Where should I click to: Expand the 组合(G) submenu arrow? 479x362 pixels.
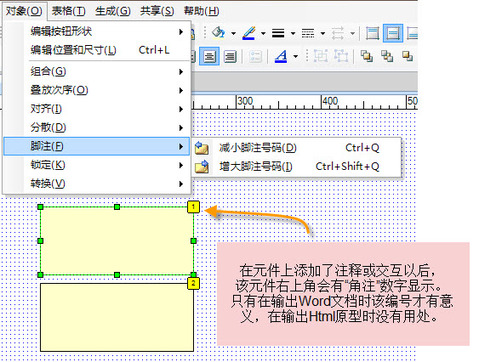coord(181,72)
